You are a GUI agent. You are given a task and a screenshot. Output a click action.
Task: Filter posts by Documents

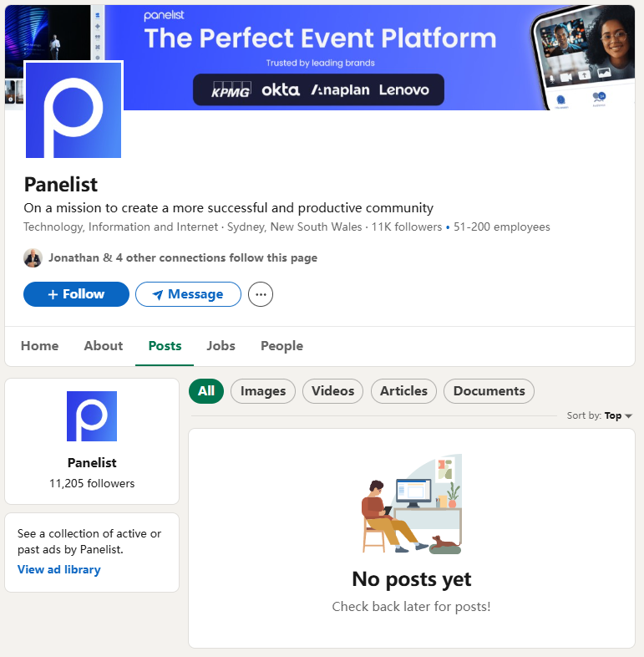pyautogui.click(x=489, y=390)
